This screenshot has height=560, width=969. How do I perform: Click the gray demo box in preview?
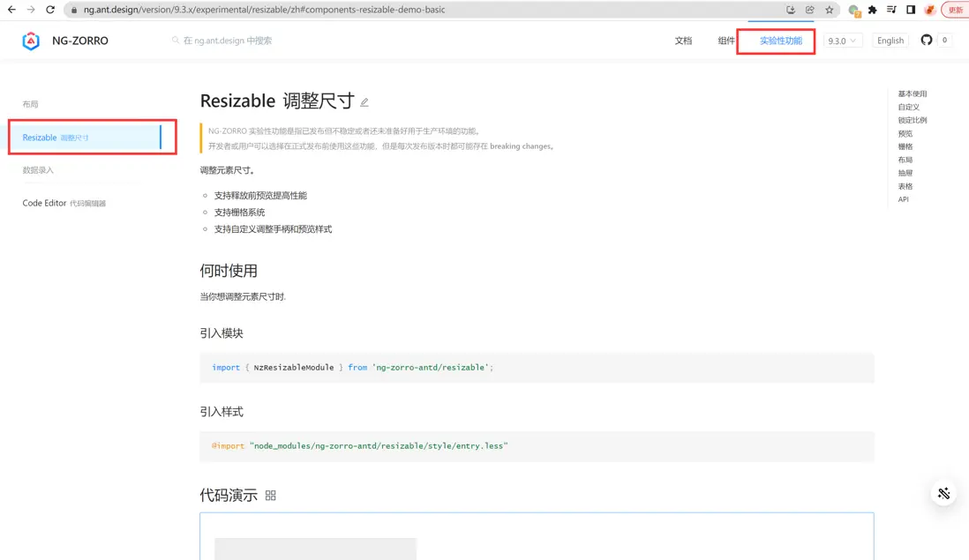point(315,549)
